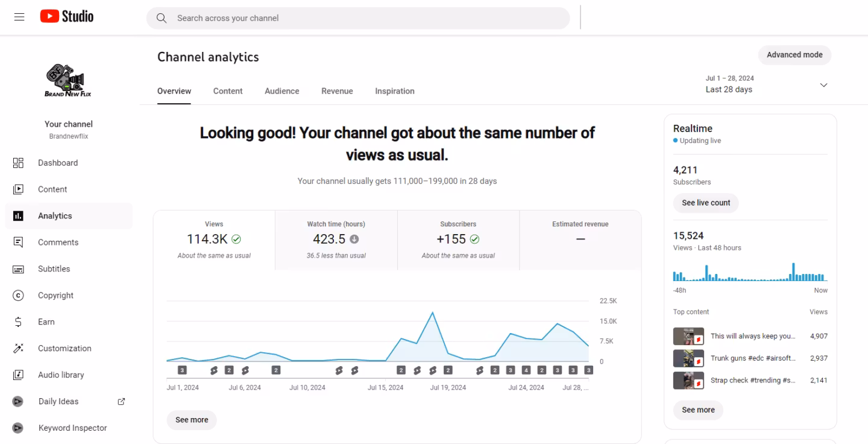Click the YouTube Studio logo

[x=67, y=16]
